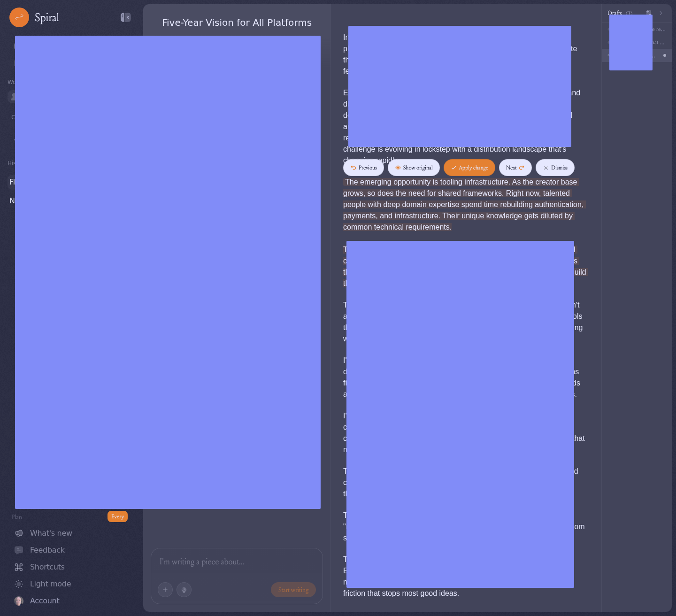Collapse Drafts panel with chevron arrow
Image resolution: width=676 pixels, height=616 pixels.
pos(661,13)
